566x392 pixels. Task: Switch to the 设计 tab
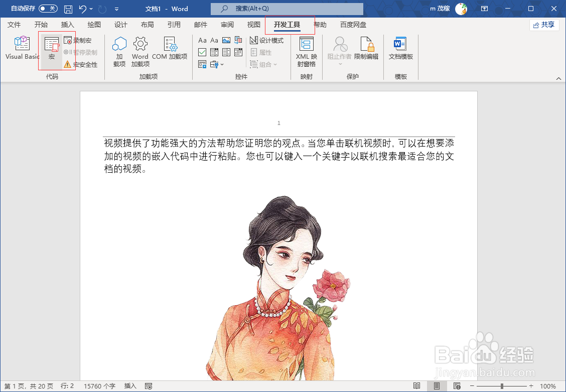(x=120, y=25)
